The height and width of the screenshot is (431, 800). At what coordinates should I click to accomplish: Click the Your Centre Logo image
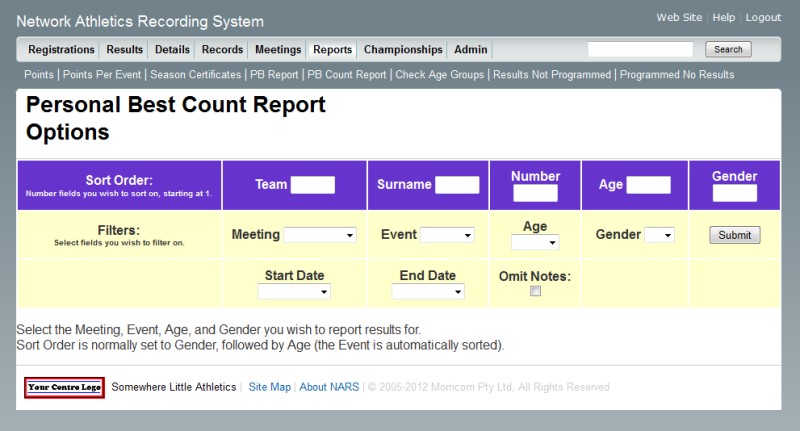pyautogui.click(x=64, y=387)
